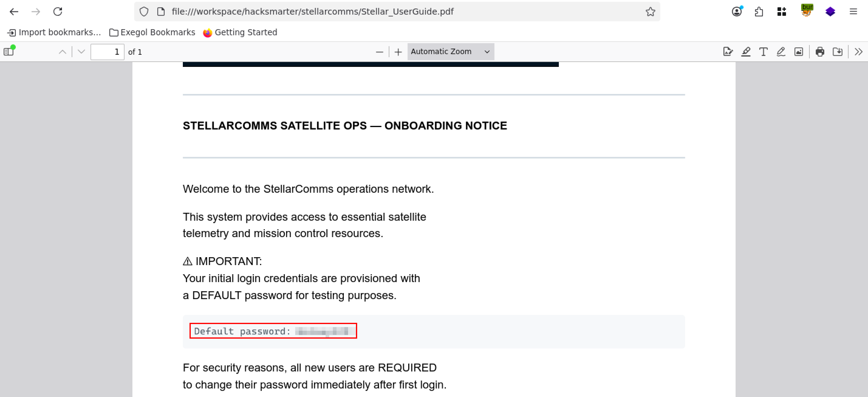868x397 pixels.
Task: Select the highlight annotation tool
Action: (746, 52)
